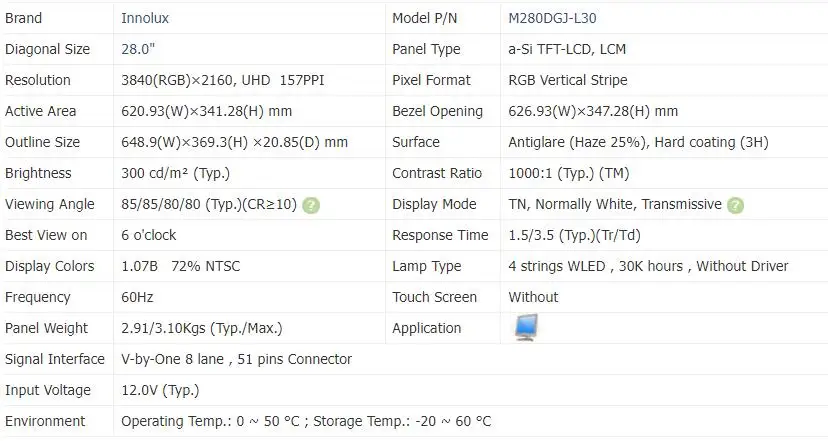Click the green help icon beside Viewing Angle

pos(311,205)
